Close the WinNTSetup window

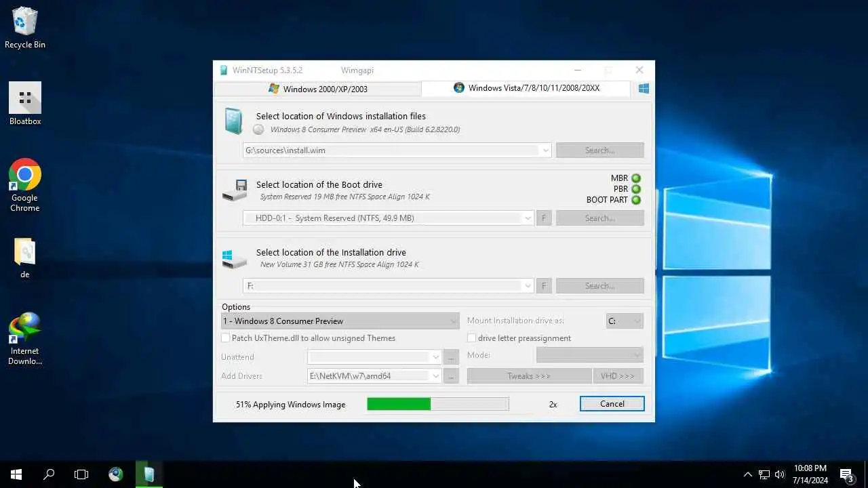[x=639, y=70]
